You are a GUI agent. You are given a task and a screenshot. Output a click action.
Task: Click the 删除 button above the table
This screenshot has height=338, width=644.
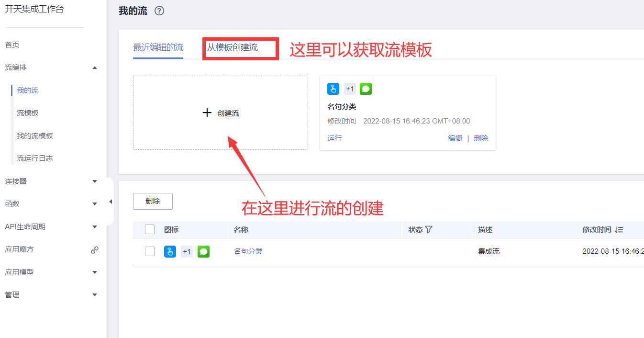click(x=153, y=201)
